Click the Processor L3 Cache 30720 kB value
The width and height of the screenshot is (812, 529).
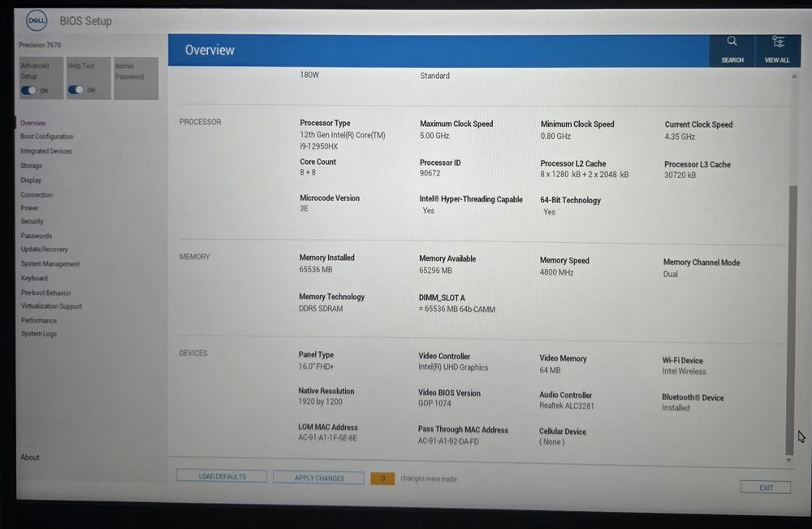[x=680, y=176]
